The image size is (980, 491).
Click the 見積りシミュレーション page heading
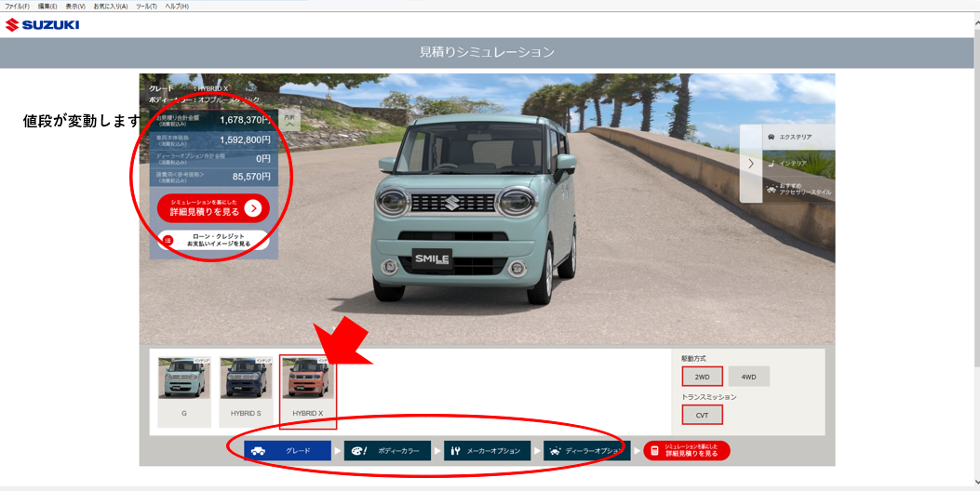(x=487, y=52)
